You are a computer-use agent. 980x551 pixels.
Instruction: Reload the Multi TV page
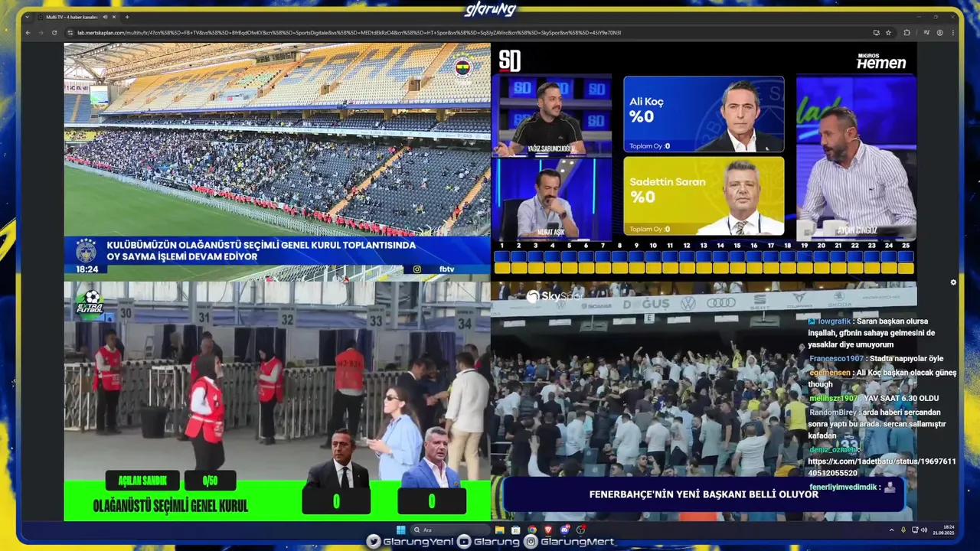[x=54, y=33]
